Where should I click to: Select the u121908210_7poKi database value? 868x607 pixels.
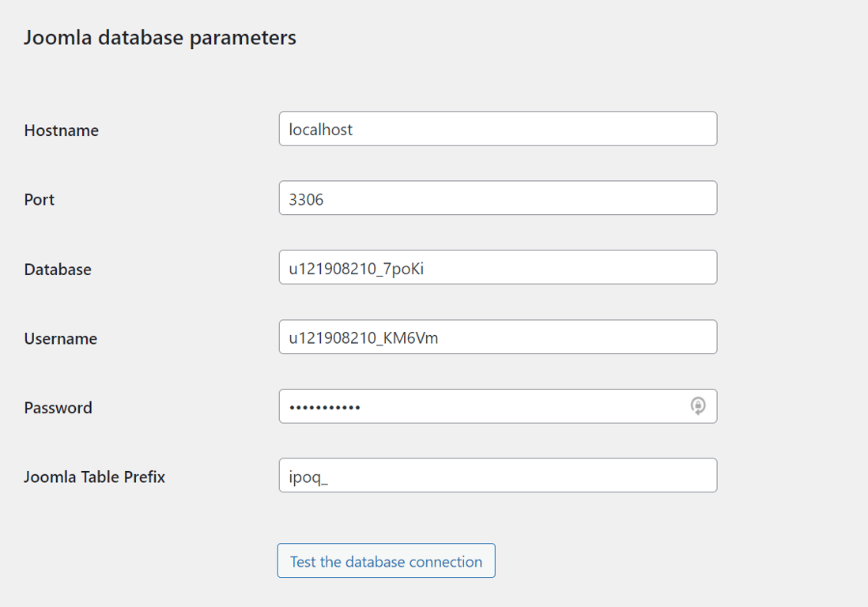coord(497,267)
